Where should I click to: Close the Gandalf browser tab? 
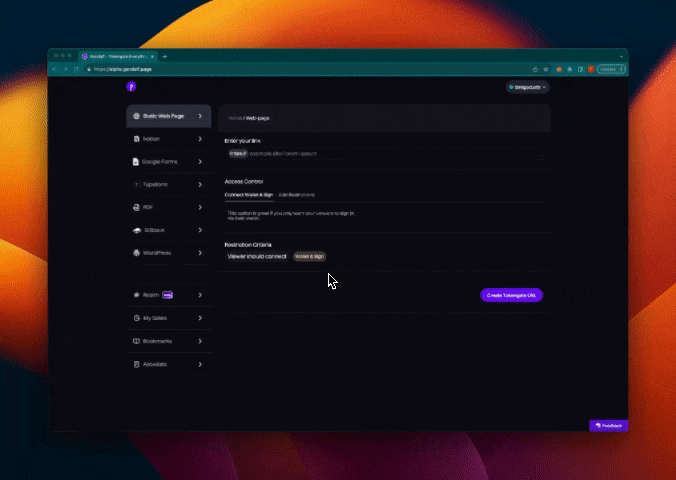coord(152,56)
